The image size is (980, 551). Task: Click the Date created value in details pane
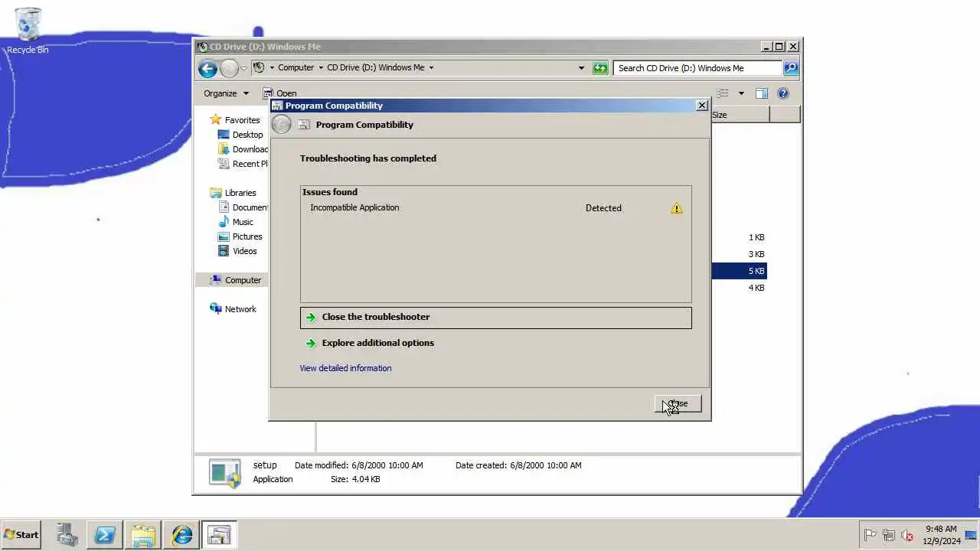545,465
